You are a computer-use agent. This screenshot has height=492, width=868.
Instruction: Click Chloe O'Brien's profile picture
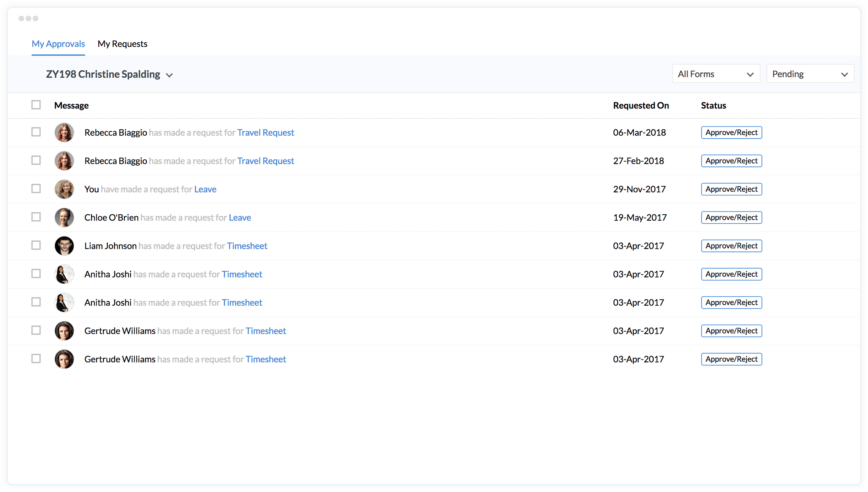(x=64, y=217)
